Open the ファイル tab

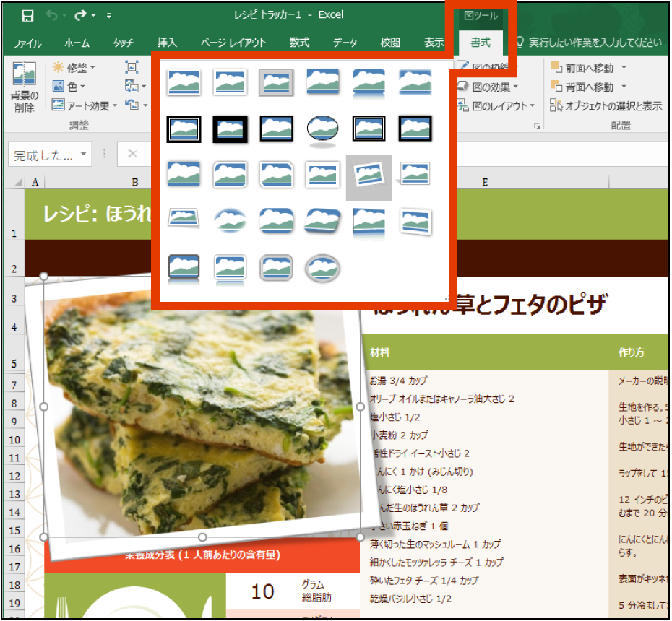click(27, 43)
